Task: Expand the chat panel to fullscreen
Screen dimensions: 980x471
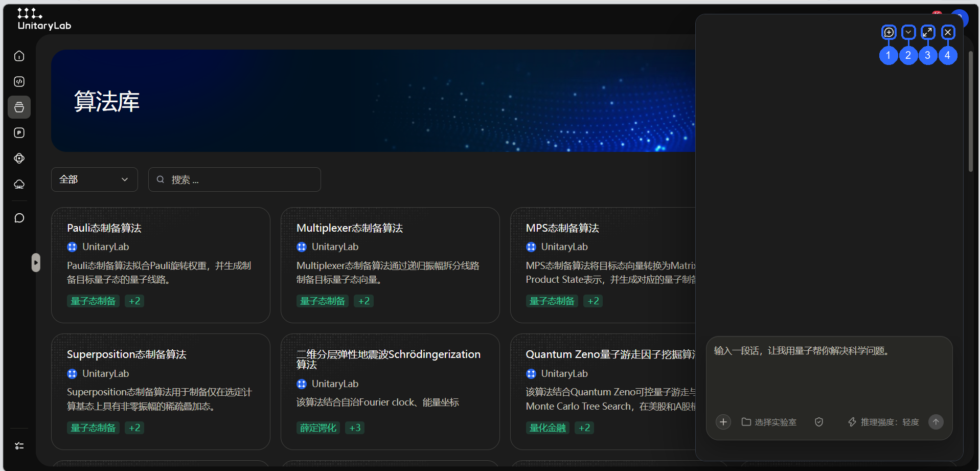Action: pyautogui.click(x=928, y=32)
